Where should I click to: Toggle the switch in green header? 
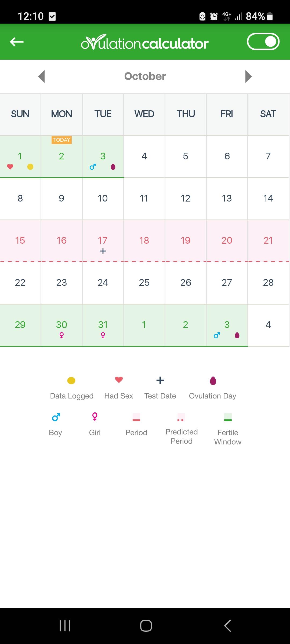coord(263,42)
